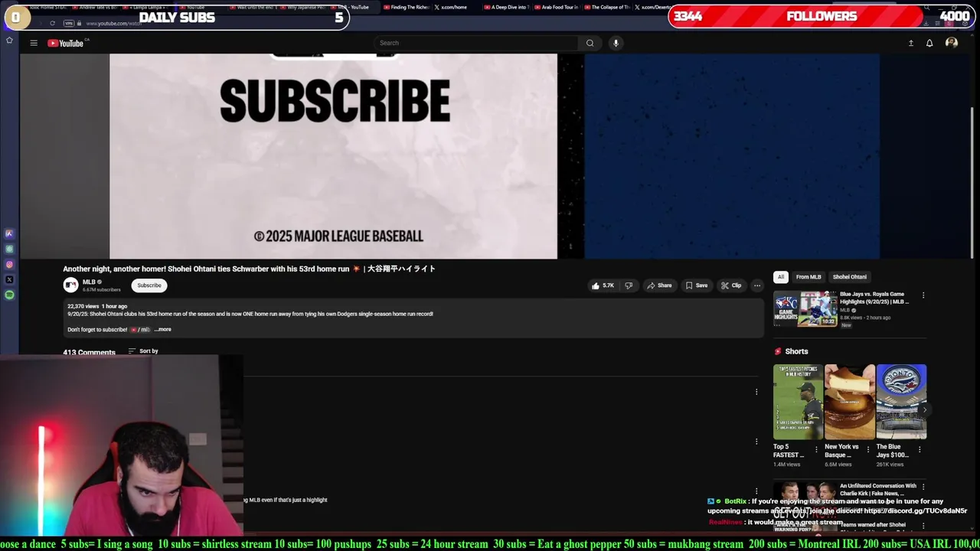
Task: Subscribe to the MLB channel
Action: [x=149, y=285]
